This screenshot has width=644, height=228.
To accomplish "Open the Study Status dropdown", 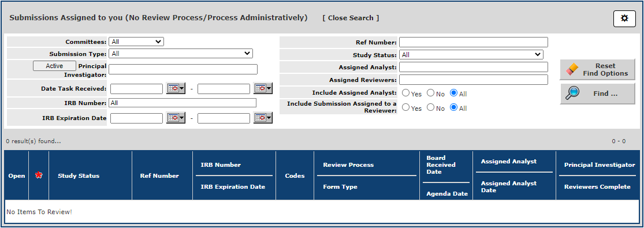I will pos(471,55).
